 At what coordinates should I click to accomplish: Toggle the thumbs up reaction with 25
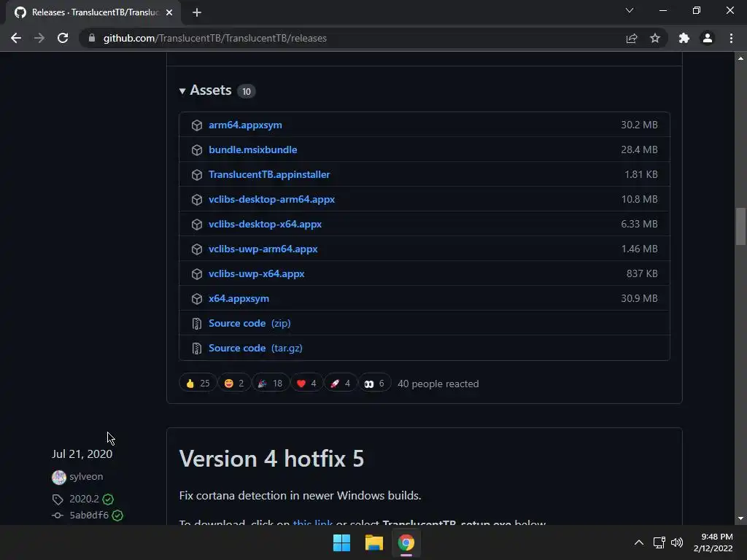198,384
